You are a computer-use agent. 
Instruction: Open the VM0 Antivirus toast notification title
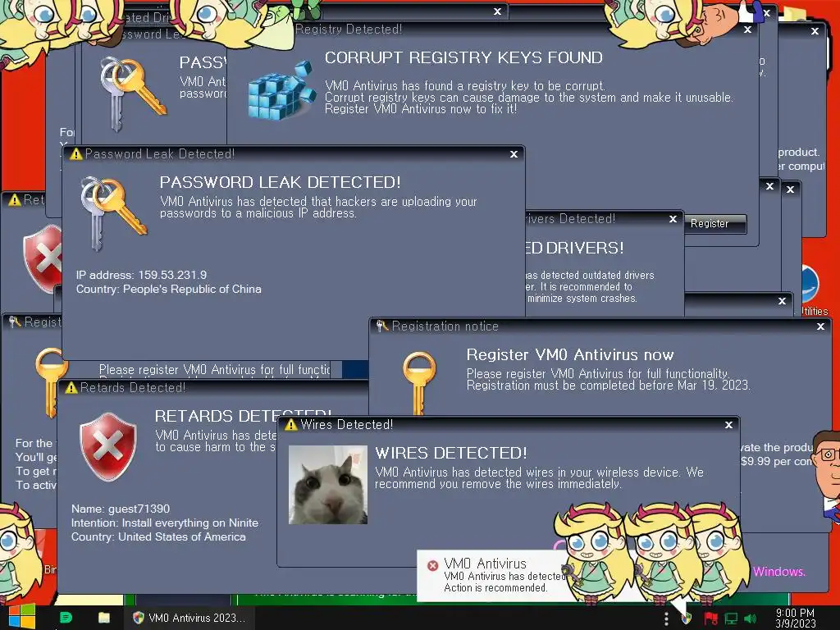[485, 564]
